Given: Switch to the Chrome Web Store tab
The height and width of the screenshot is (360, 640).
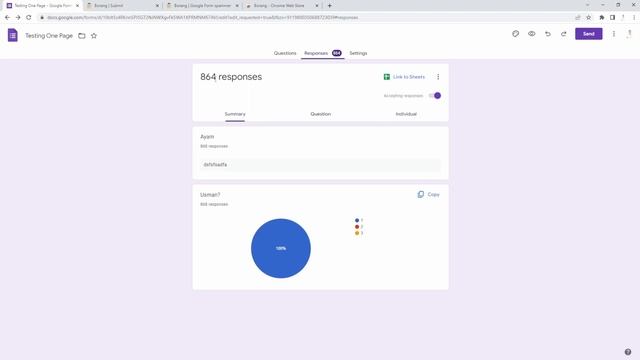Looking at the screenshot, I should tap(282, 6).
